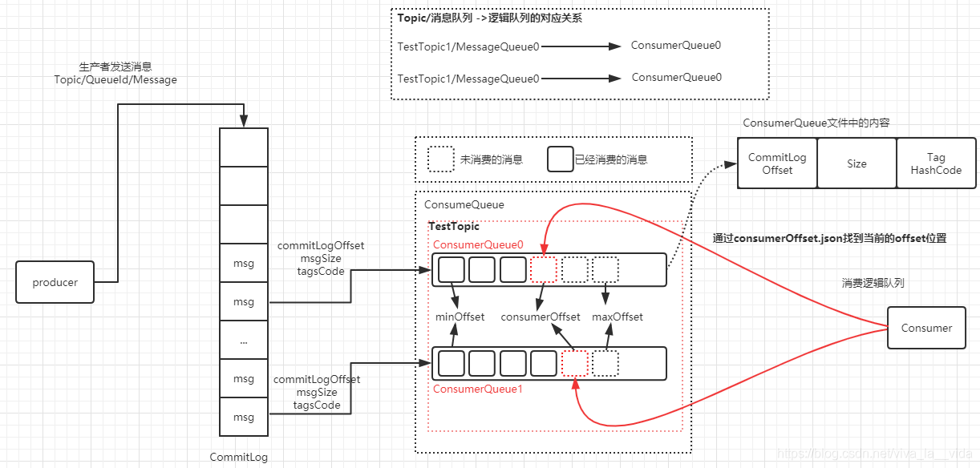Select the ellipsis cell in the CommitLog column
This screenshot has width=980, height=468.
click(244, 341)
